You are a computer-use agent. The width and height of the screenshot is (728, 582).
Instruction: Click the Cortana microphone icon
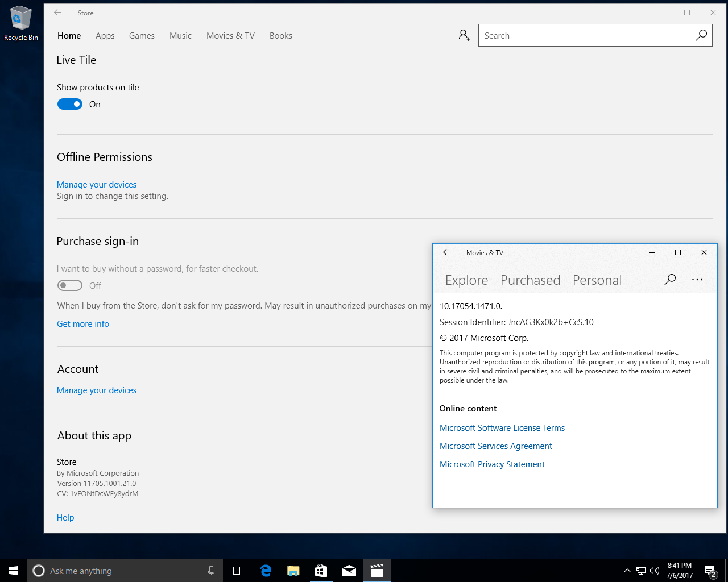tap(211, 571)
